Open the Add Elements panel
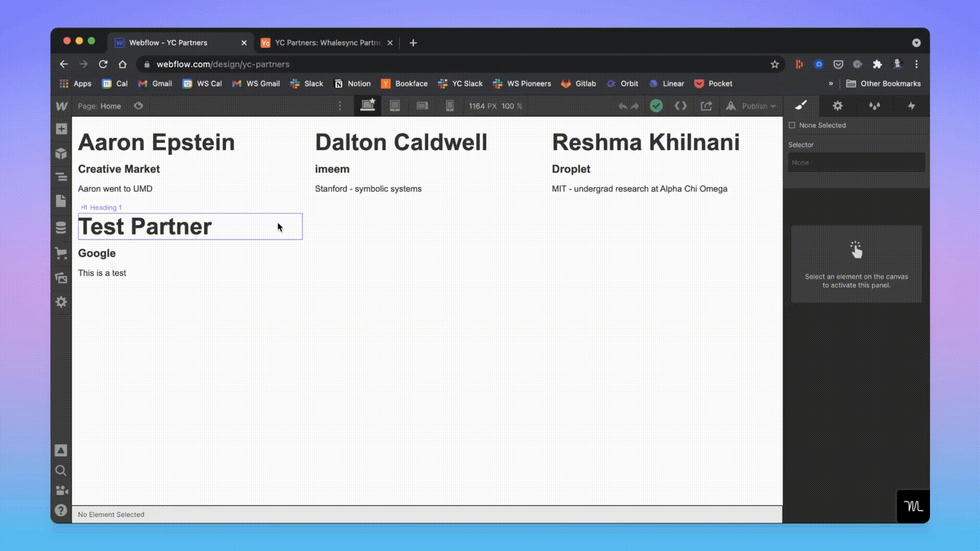The image size is (980, 551). 61,129
